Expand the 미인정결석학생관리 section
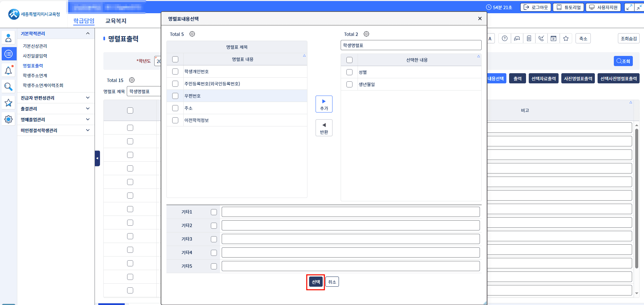The width and height of the screenshot is (644, 305). 88,130
